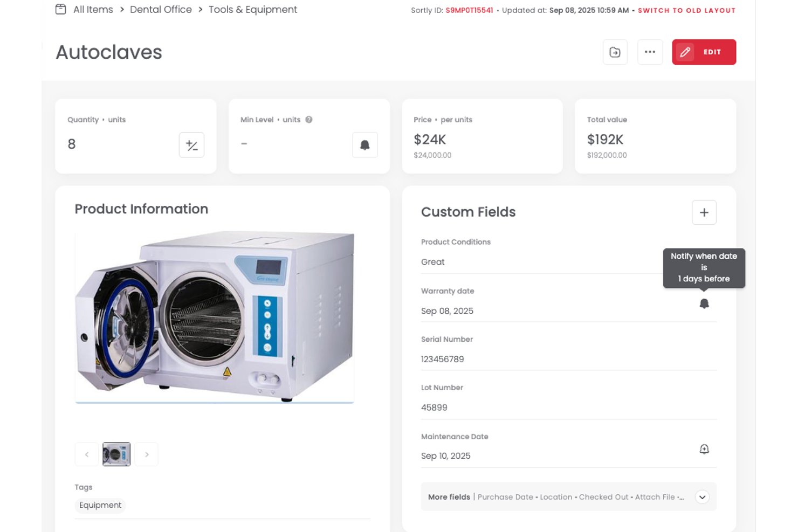Add a Maintenance Date reminder bell
The width and height of the screenshot is (798, 532).
coord(704,449)
